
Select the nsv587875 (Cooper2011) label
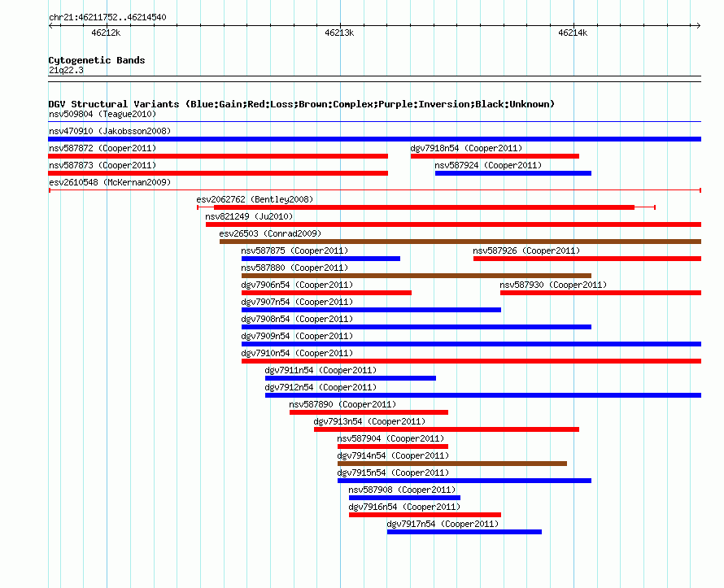coord(294,250)
